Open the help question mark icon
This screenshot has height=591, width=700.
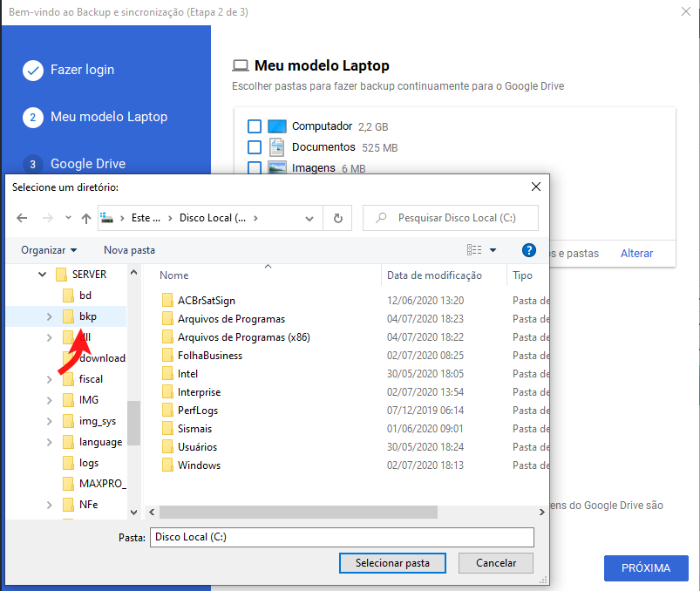[x=528, y=250]
